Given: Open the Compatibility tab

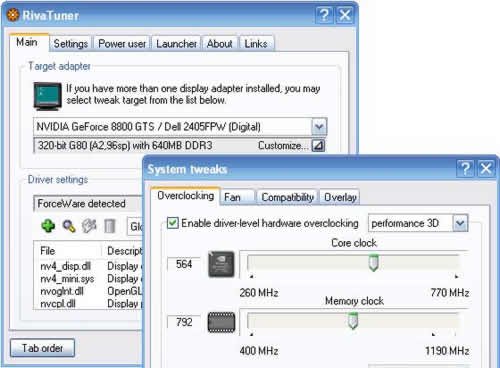Looking at the screenshot, I should (288, 197).
